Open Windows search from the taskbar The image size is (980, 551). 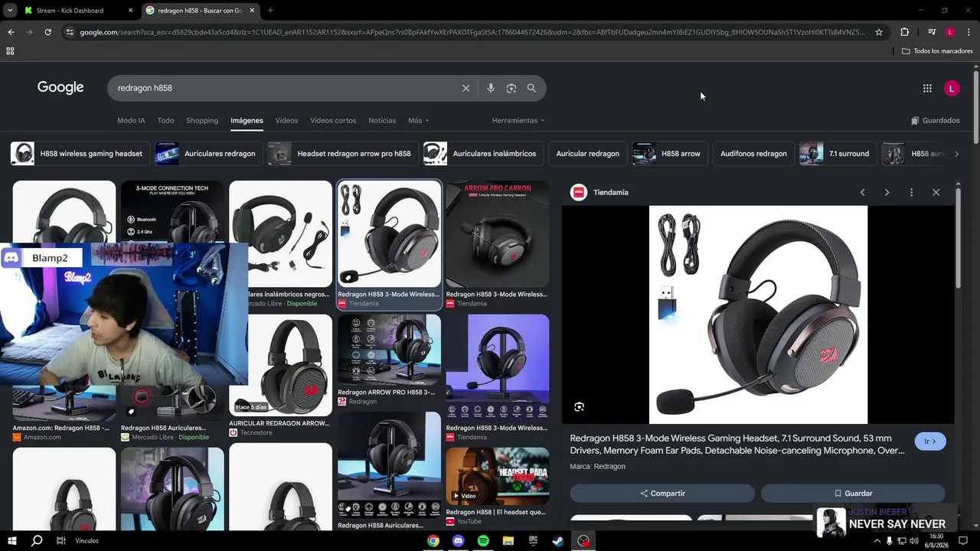pyautogui.click(x=37, y=541)
